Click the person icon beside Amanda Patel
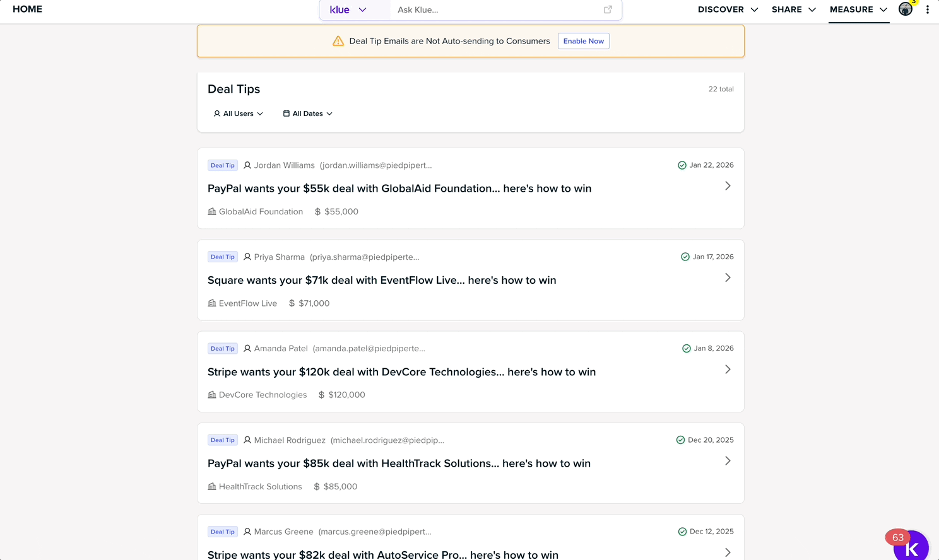Screen dimensions: 939x560 point(247,349)
